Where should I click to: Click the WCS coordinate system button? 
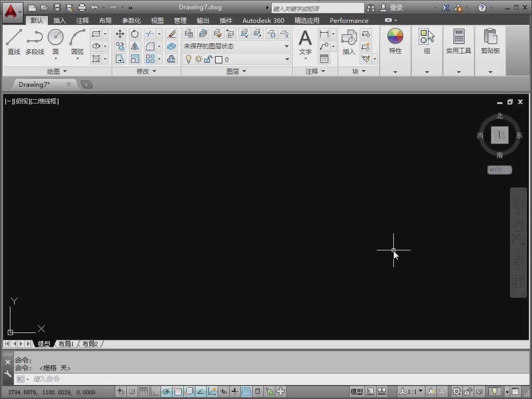pos(499,170)
